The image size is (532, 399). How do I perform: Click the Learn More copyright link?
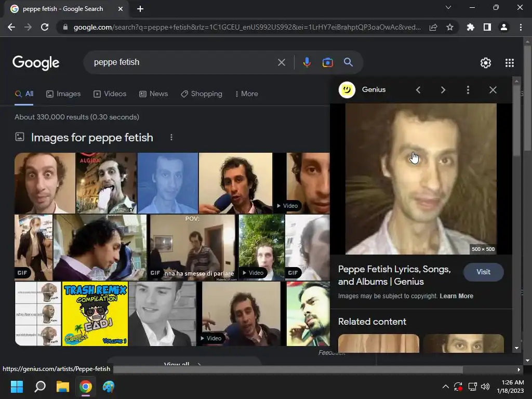tap(456, 296)
